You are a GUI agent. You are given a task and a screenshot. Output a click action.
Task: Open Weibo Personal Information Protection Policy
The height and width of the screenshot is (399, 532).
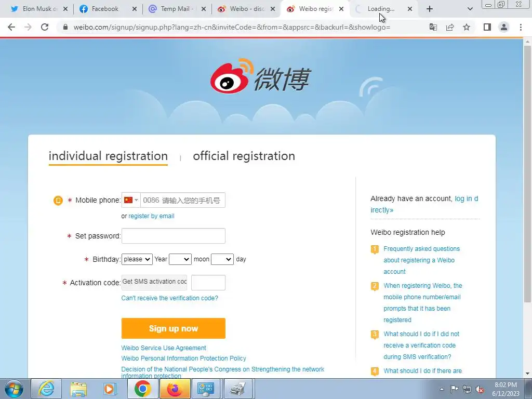(x=183, y=358)
